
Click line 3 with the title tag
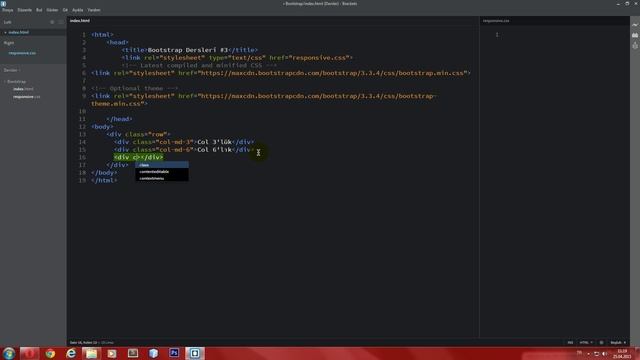click(190, 50)
